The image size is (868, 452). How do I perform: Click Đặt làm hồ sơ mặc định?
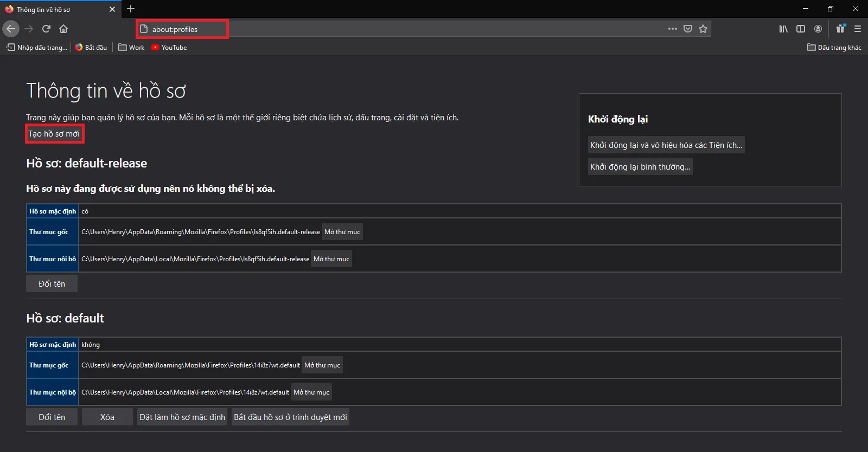[x=182, y=417]
